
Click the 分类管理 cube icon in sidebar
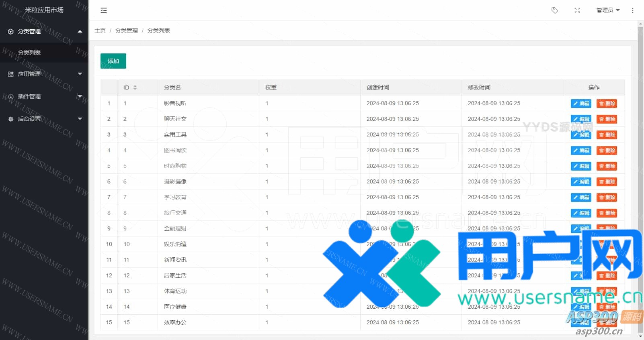tap(11, 31)
